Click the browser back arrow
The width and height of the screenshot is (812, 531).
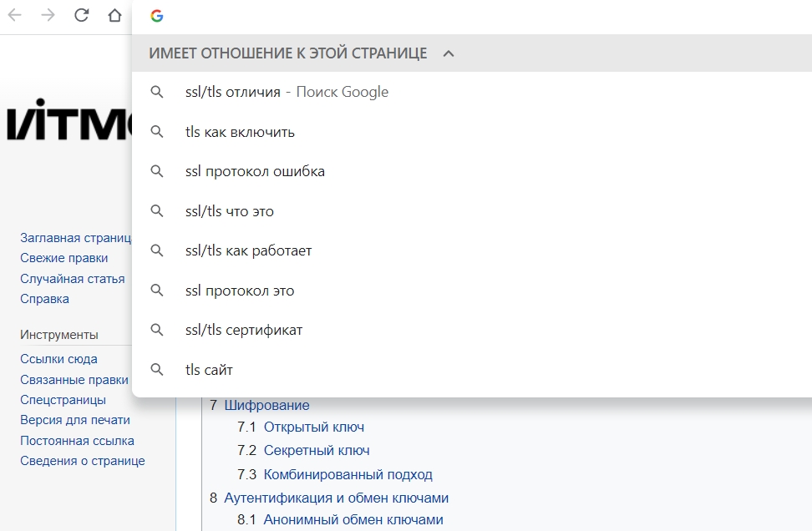15,16
